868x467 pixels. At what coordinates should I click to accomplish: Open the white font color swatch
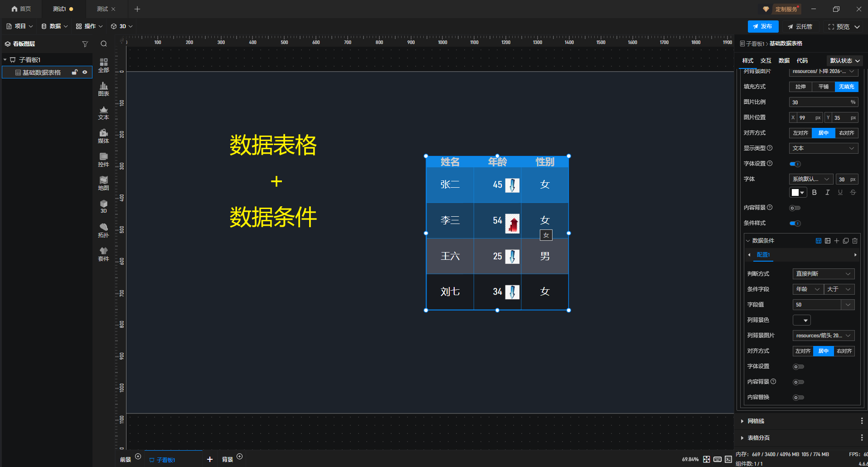(x=798, y=193)
